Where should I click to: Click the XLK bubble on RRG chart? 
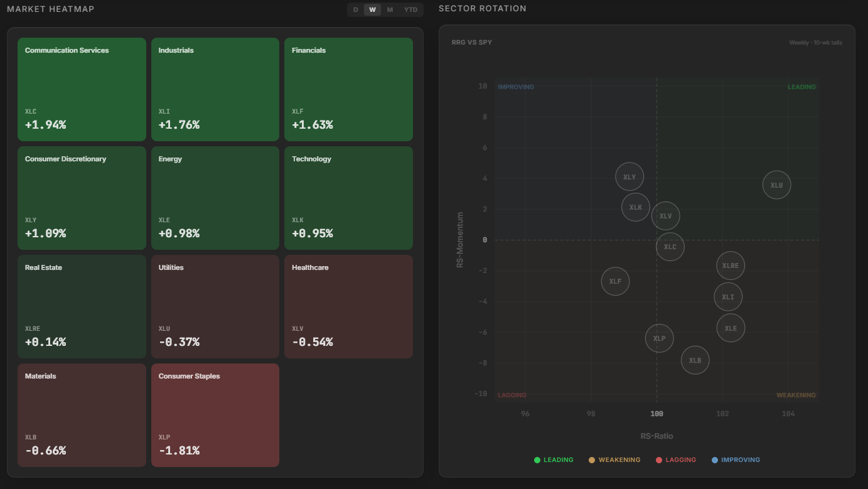pos(636,207)
